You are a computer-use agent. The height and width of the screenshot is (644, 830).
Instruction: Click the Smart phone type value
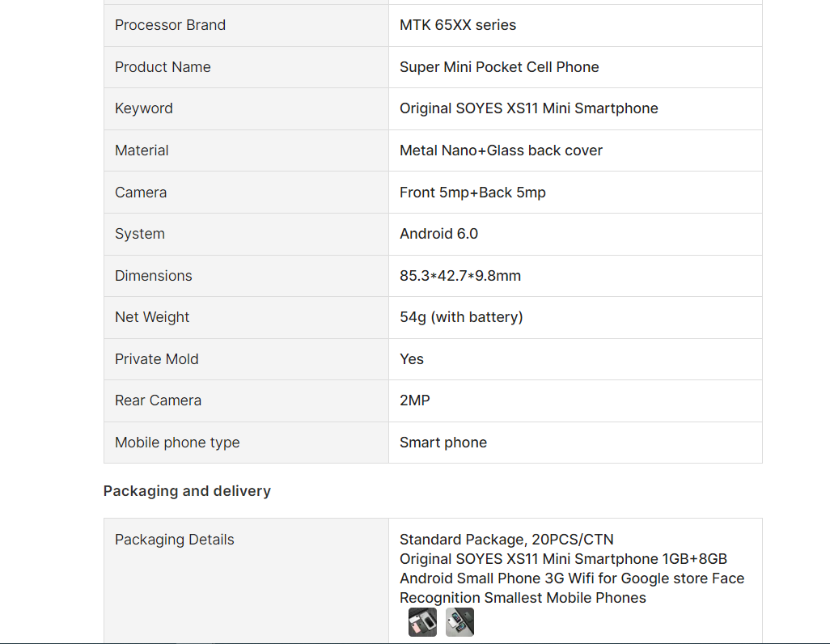coord(443,443)
